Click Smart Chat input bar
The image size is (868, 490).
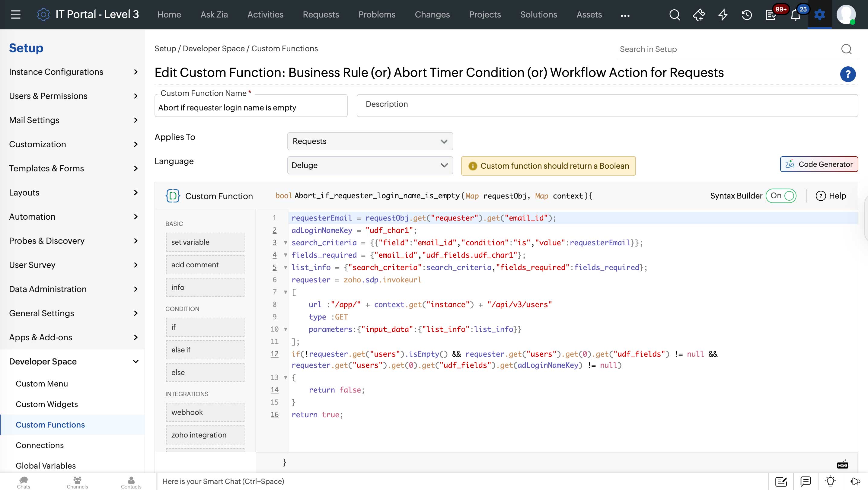[462, 482]
